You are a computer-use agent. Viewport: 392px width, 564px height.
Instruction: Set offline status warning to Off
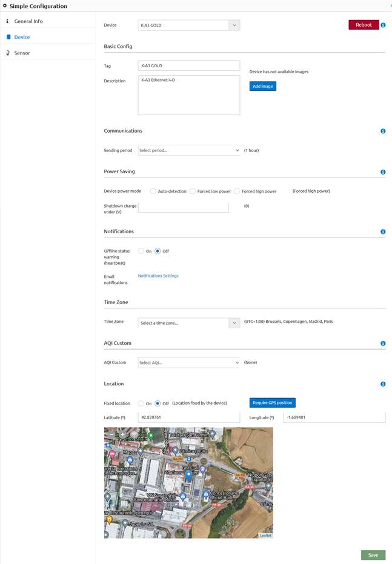(x=158, y=251)
